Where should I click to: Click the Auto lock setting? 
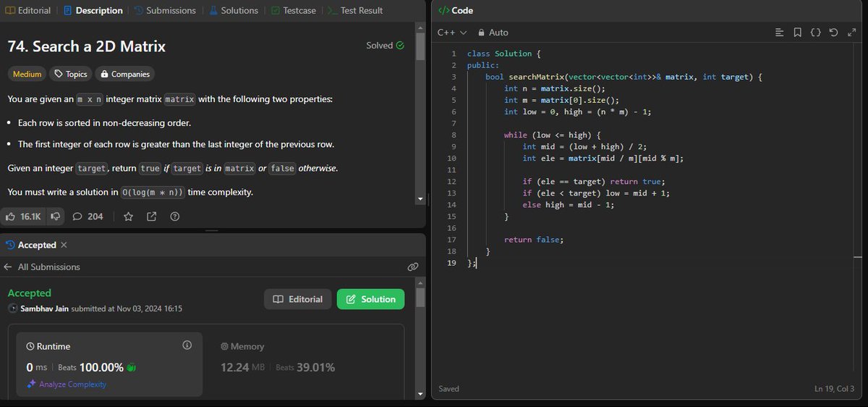pyautogui.click(x=493, y=33)
